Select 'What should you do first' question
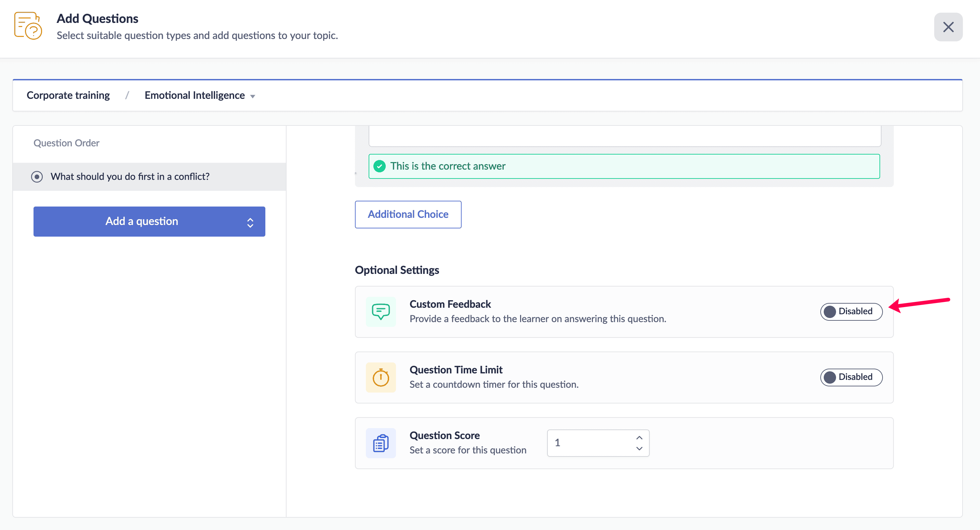This screenshot has width=980, height=530. click(130, 176)
